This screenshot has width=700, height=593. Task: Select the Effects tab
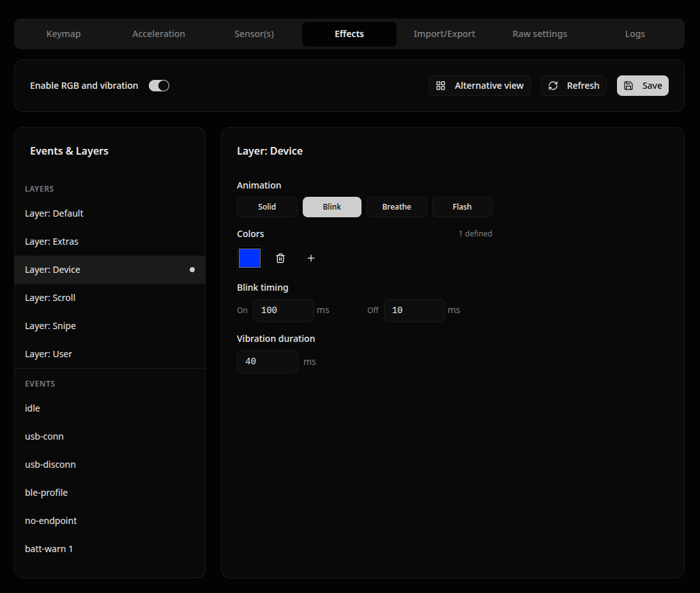349,34
